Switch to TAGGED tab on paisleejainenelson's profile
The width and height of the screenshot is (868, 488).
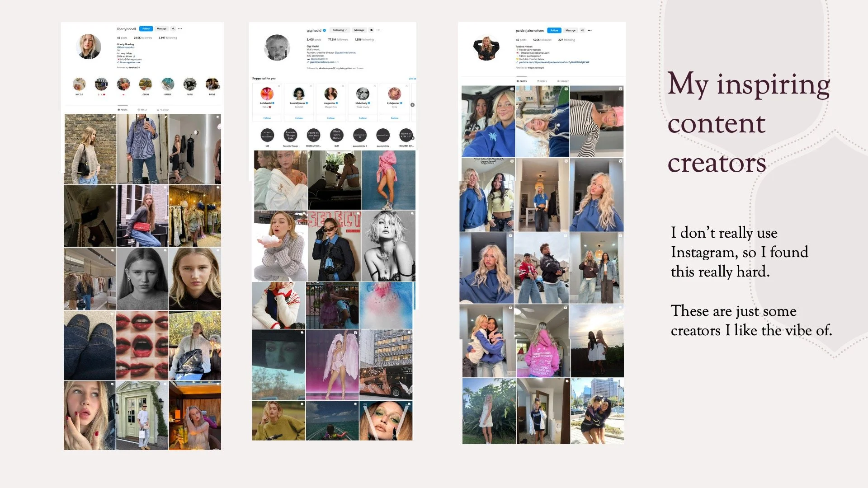coord(563,81)
